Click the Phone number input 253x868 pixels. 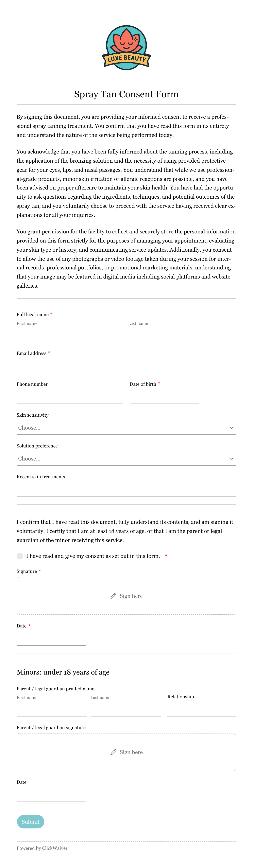point(70,397)
